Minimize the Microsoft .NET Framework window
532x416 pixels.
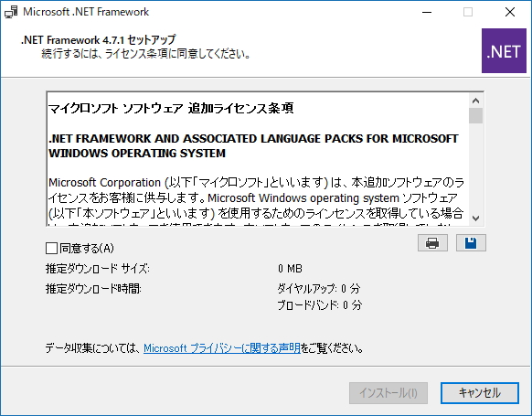(x=427, y=12)
